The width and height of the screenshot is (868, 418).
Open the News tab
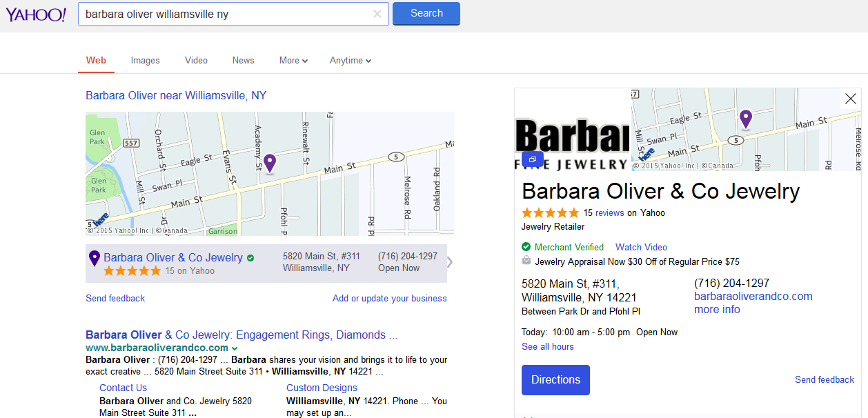pyautogui.click(x=243, y=61)
